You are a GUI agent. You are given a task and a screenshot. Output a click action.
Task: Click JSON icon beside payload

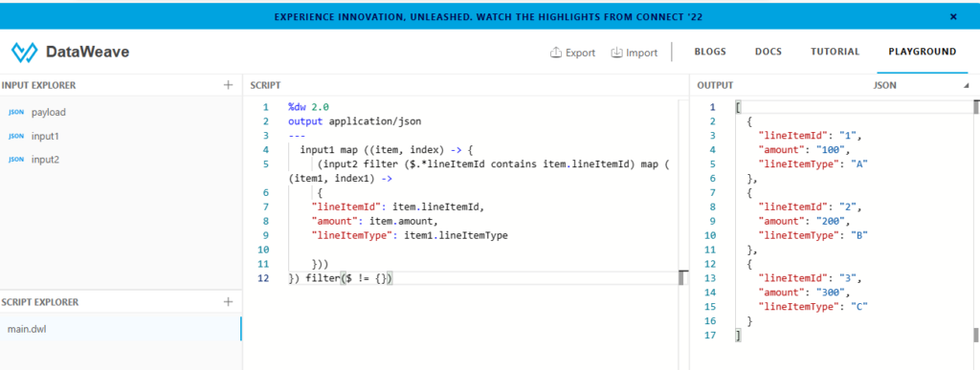click(x=16, y=112)
